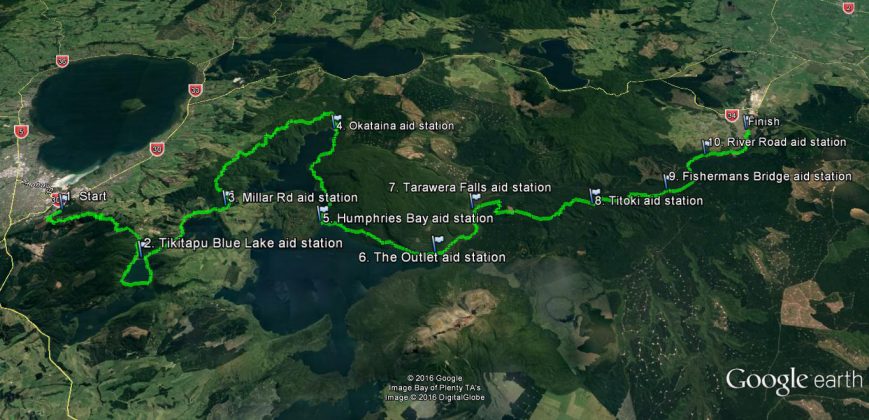Click highway 5 shield on left edge
Viewport: 869px width, 420px height.
pos(21,132)
